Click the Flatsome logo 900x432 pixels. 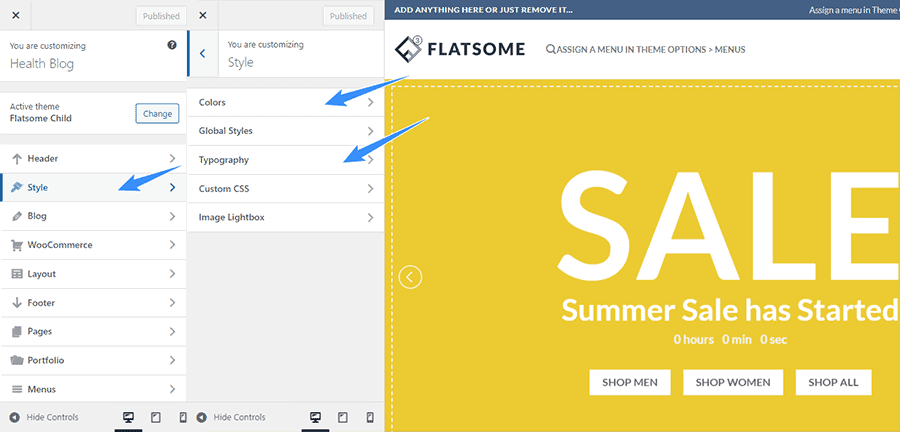[x=459, y=49]
